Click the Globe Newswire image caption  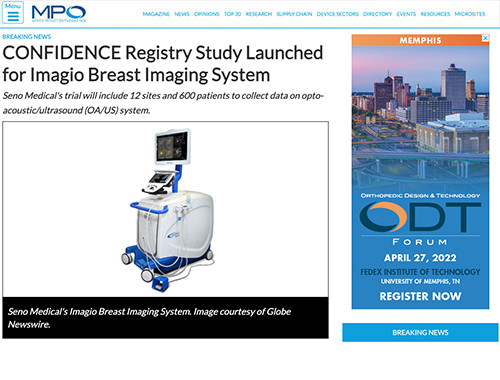[149, 318]
